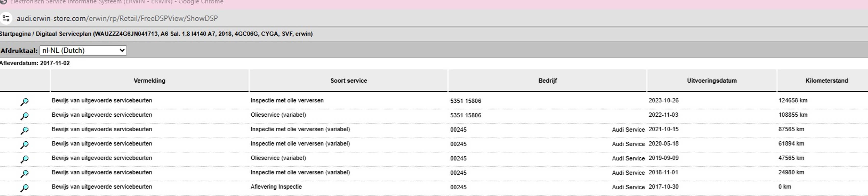This screenshot has width=868, height=196.
Task: Click the date 2021-10-15
Action: [x=663, y=129]
